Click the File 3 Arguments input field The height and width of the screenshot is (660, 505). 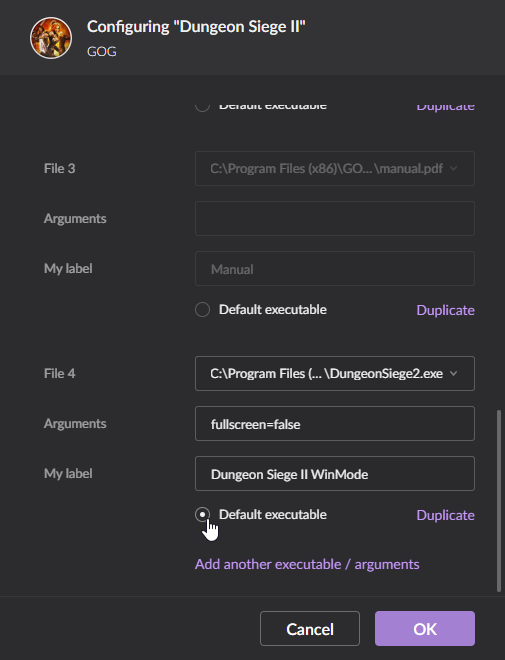pyautogui.click(x=335, y=218)
